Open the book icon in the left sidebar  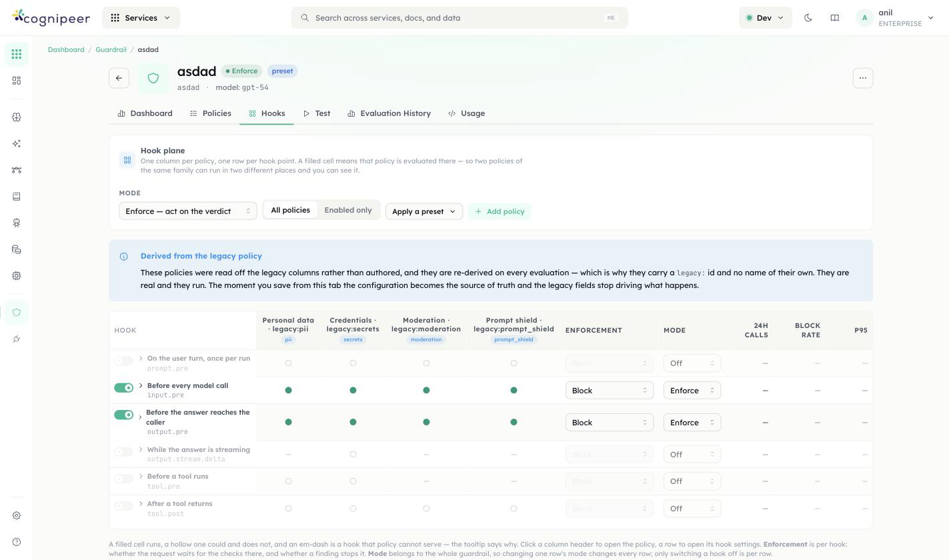click(x=17, y=197)
